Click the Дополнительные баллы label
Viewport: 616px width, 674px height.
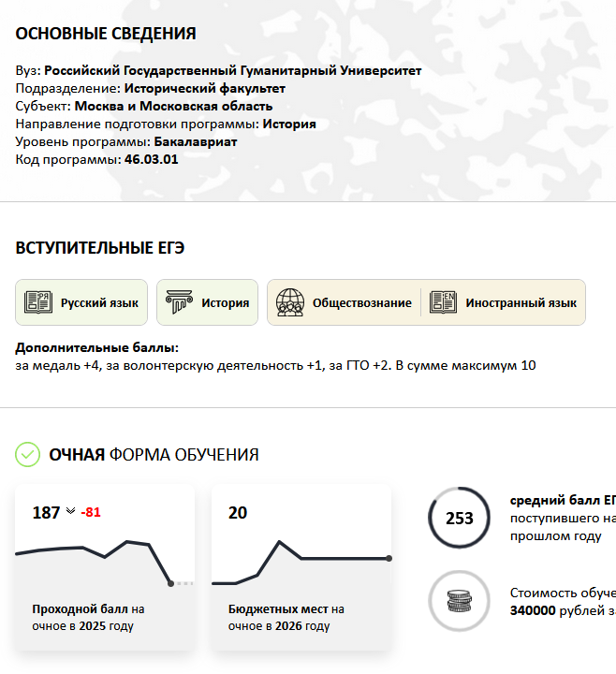(96, 347)
